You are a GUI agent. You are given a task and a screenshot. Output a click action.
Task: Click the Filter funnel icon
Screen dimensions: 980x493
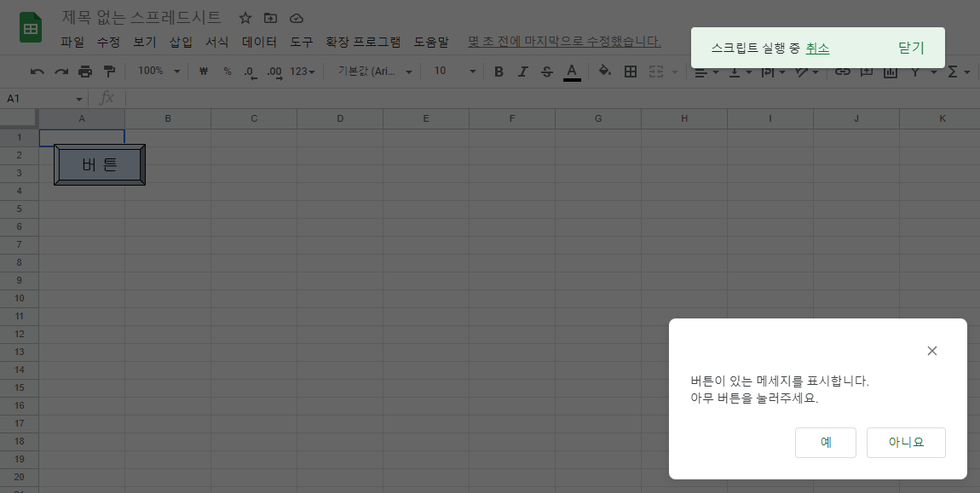(x=915, y=72)
